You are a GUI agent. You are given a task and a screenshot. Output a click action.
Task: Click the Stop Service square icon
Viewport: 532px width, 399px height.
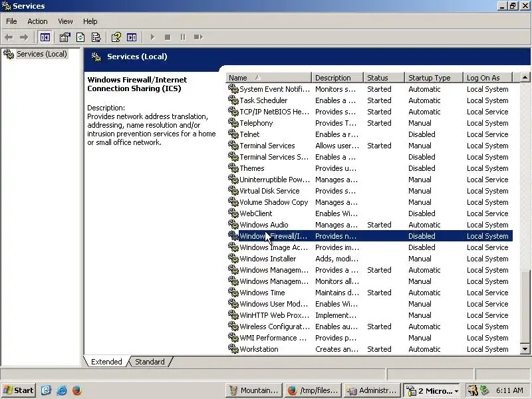pyautogui.click(x=168, y=37)
